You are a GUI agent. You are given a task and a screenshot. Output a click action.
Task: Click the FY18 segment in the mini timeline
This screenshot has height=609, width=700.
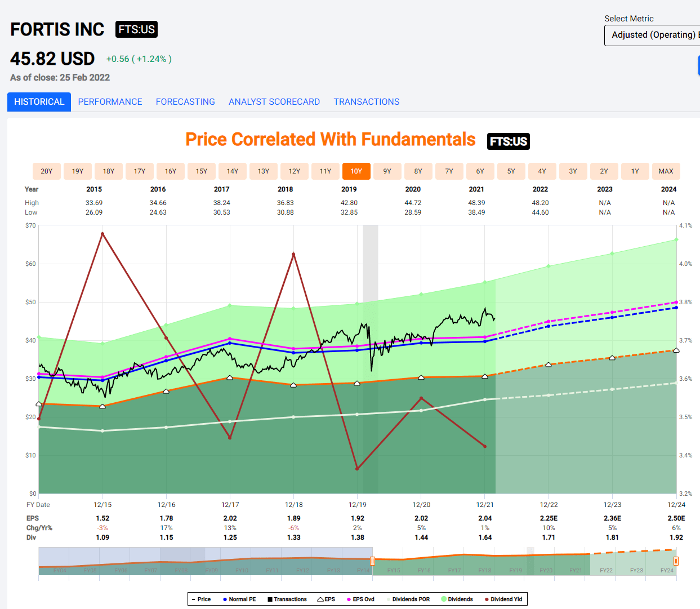coord(485,570)
